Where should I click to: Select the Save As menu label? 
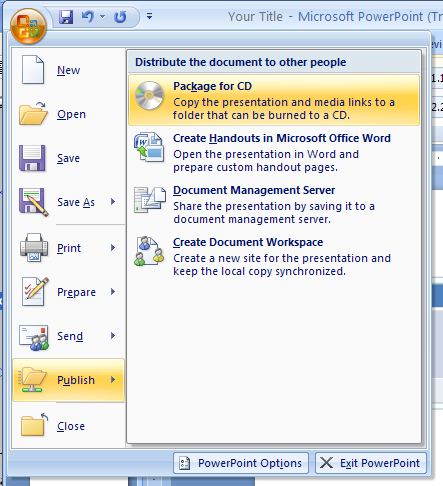pos(76,202)
